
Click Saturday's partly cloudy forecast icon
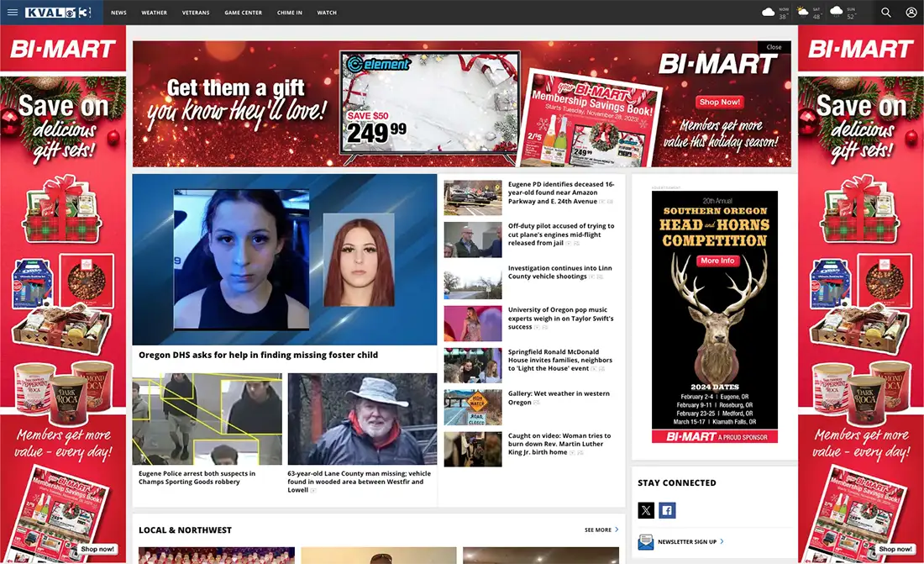802,12
